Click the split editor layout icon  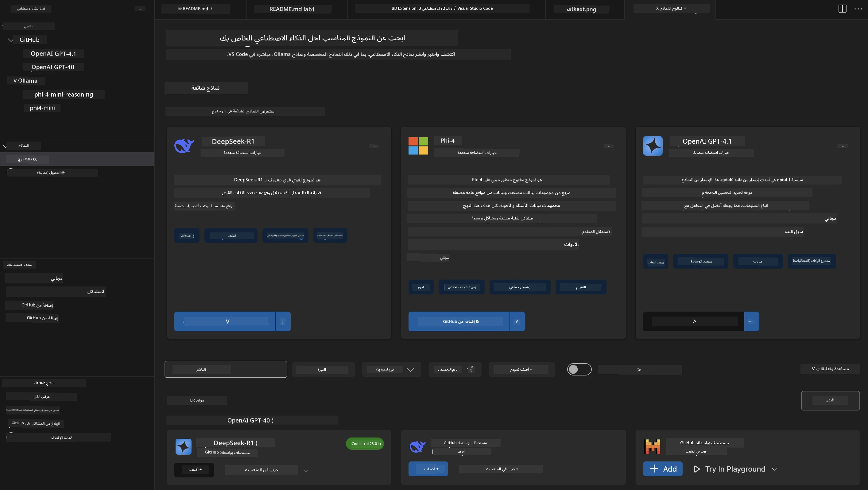[x=842, y=9]
